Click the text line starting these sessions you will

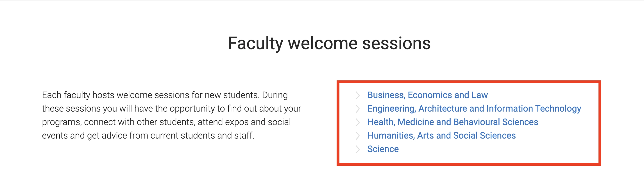[171, 108]
